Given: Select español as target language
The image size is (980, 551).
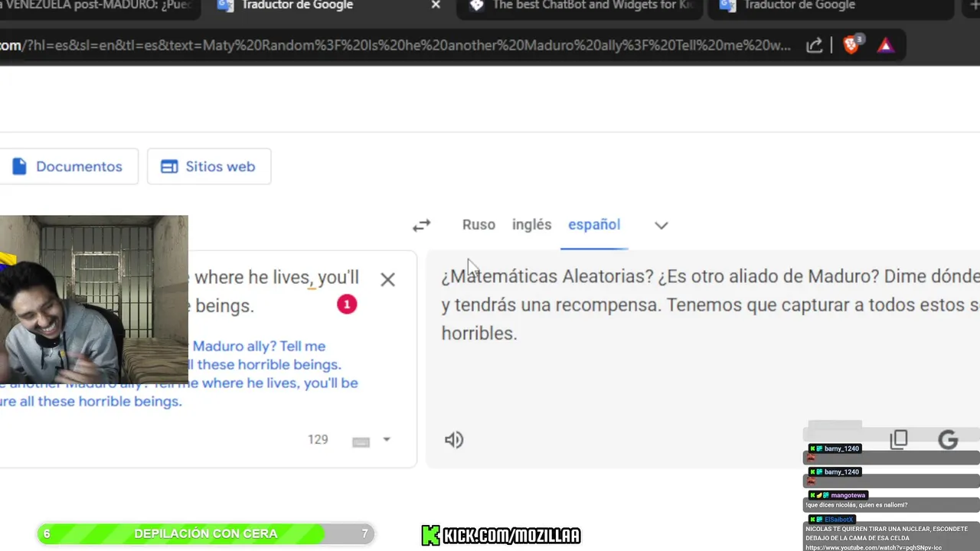Looking at the screenshot, I should [594, 224].
